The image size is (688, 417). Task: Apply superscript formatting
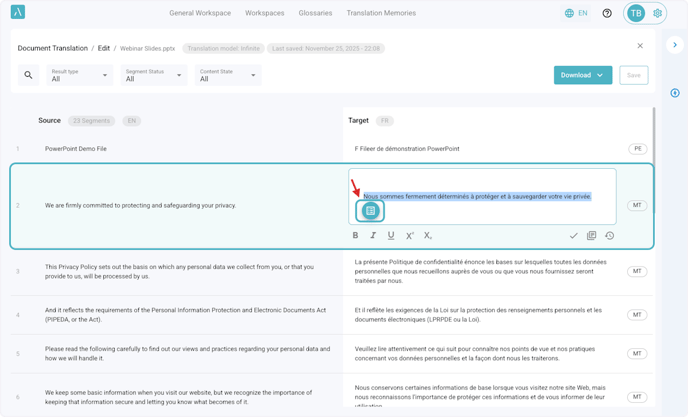[x=409, y=236]
